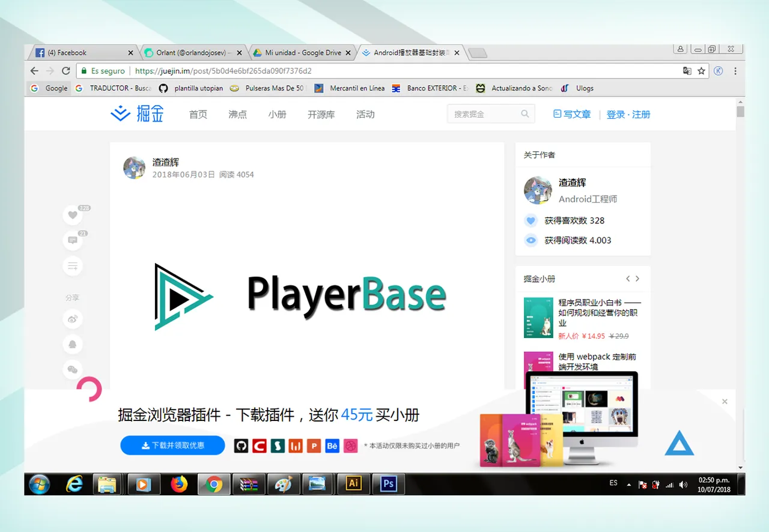
Task: Click the orange P icon in the banner
Action: pos(314,446)
